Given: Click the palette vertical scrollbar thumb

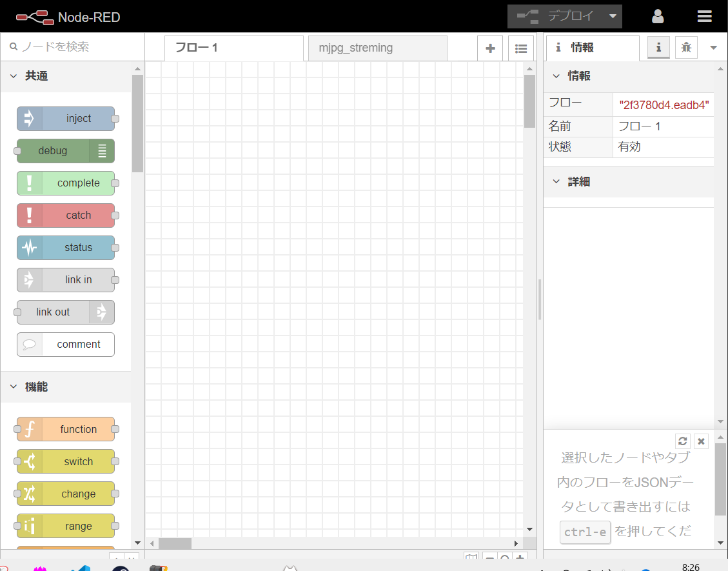Looking at the screenshot, I should pyautogui.click(x=137, y=124).
